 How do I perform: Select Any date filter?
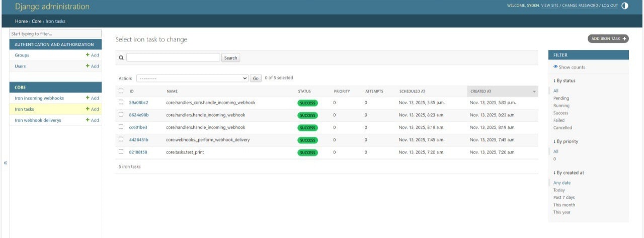(562, 183)
